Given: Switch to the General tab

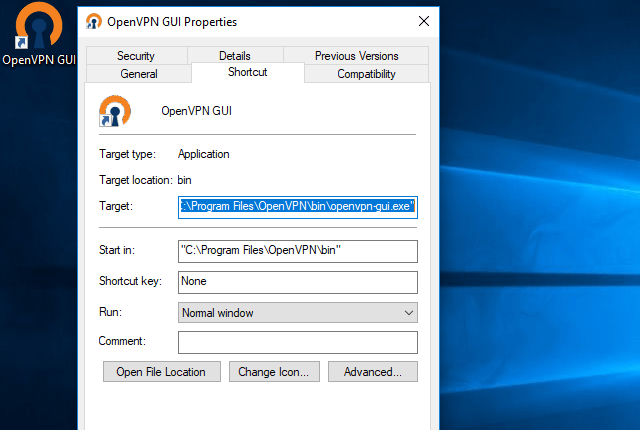Looking at the screenshot, I should click(139, 74).
